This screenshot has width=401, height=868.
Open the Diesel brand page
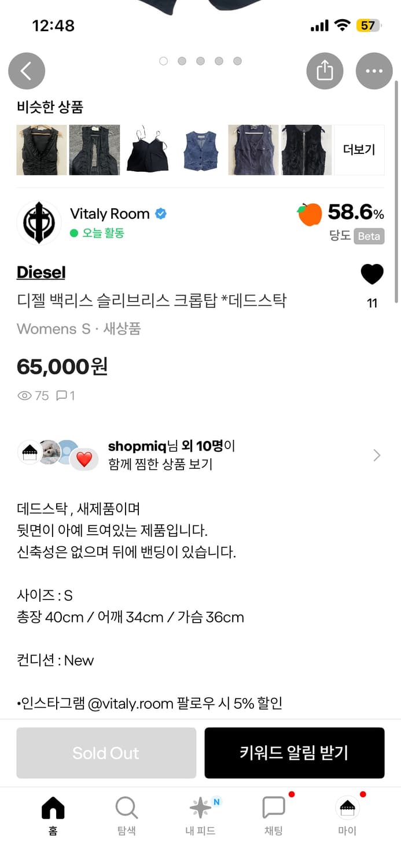point(41,272)
